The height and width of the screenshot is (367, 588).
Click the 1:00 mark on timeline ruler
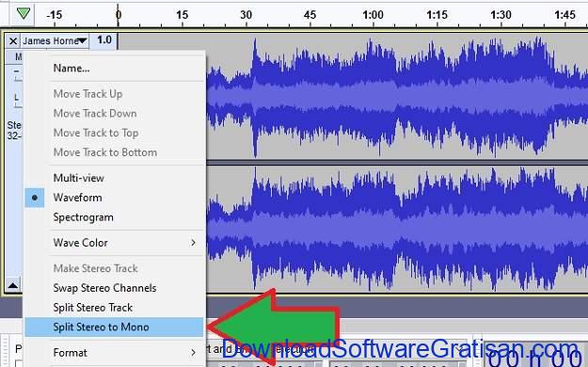coord(373,15)
